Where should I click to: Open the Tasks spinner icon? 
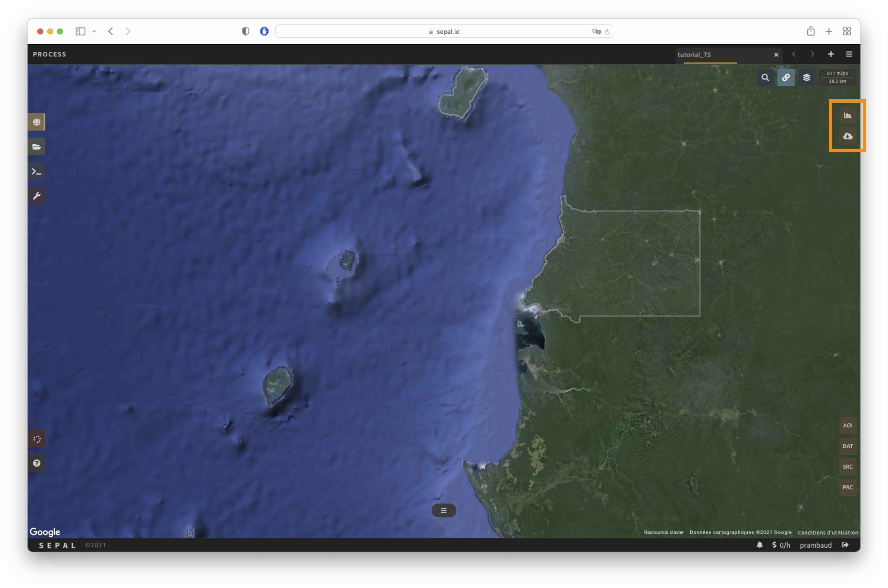point(36,439)
